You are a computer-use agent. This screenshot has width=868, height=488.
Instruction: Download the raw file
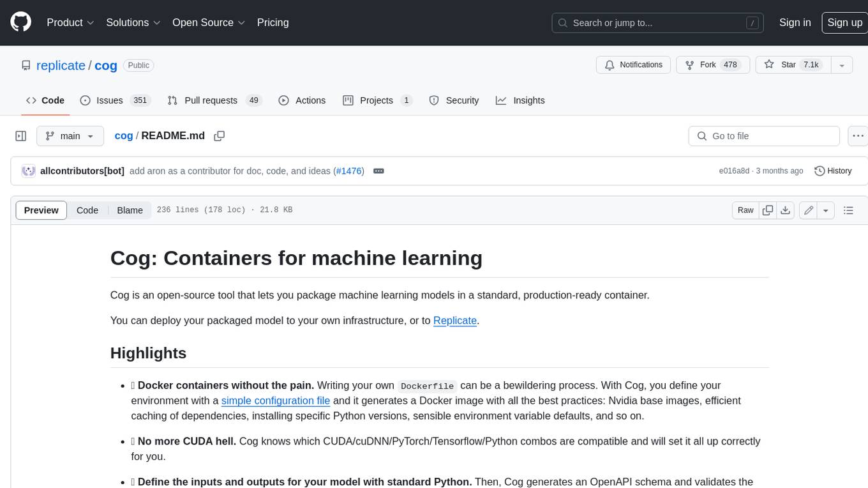(786, 210)
